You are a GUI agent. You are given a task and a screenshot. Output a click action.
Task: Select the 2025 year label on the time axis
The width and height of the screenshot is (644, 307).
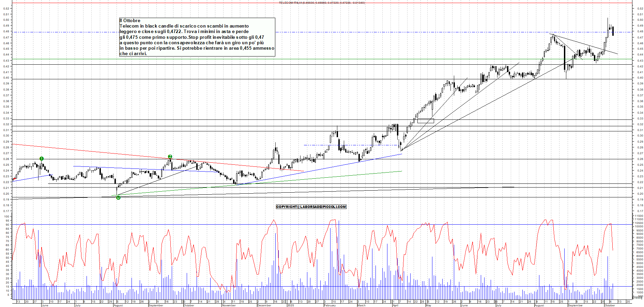[x=290, y=305]
